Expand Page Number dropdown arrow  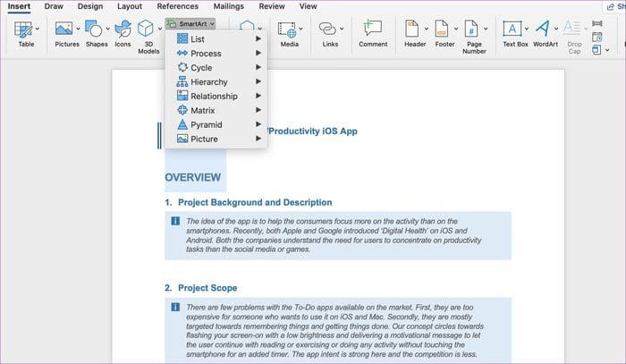(x=486, y=29)
